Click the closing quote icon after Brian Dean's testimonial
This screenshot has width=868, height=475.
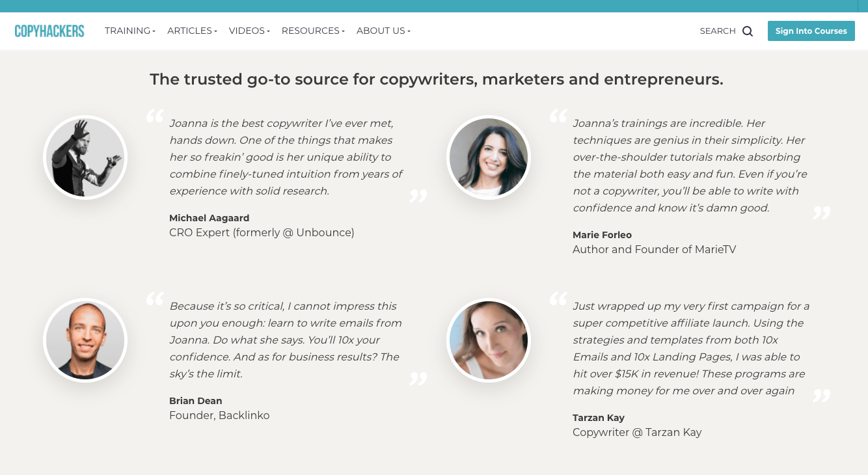pyautogui.click(x=420, y=378)
